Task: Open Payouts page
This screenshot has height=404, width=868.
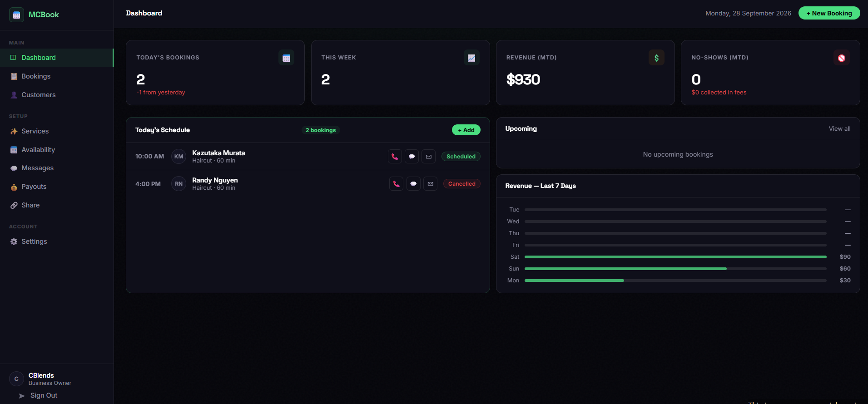Action: (x=56, y=187)
